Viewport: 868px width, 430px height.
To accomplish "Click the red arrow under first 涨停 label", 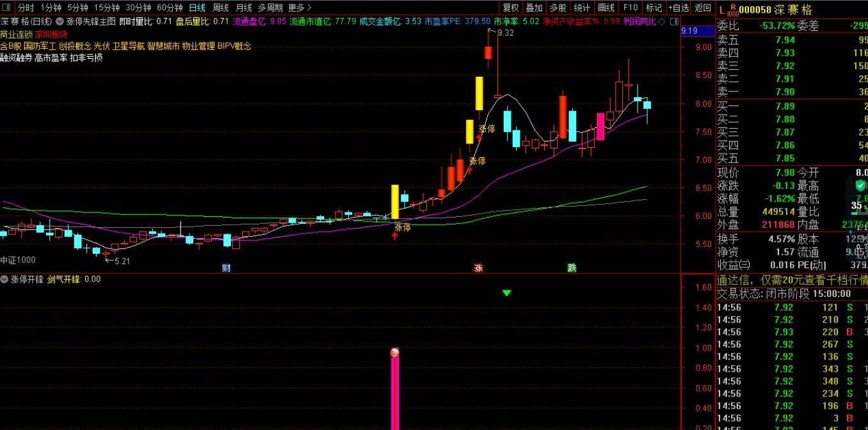I will [395, 235].
